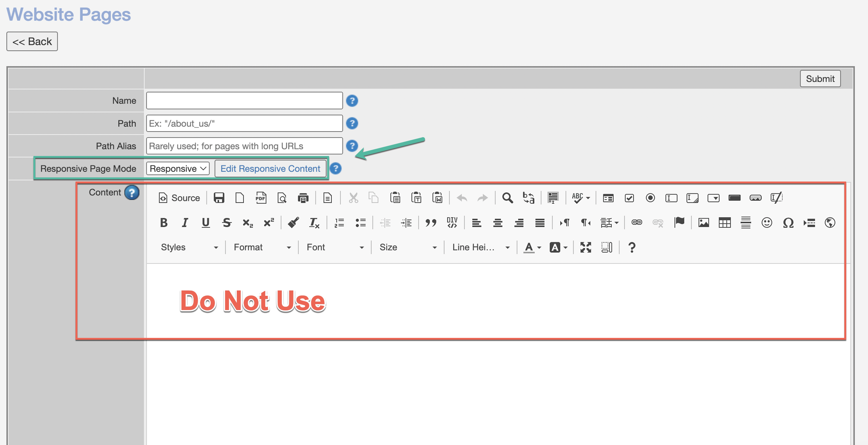Click the Block Quote icon
The width and height of the screenshot is (868, 445).
click(431, 223)
